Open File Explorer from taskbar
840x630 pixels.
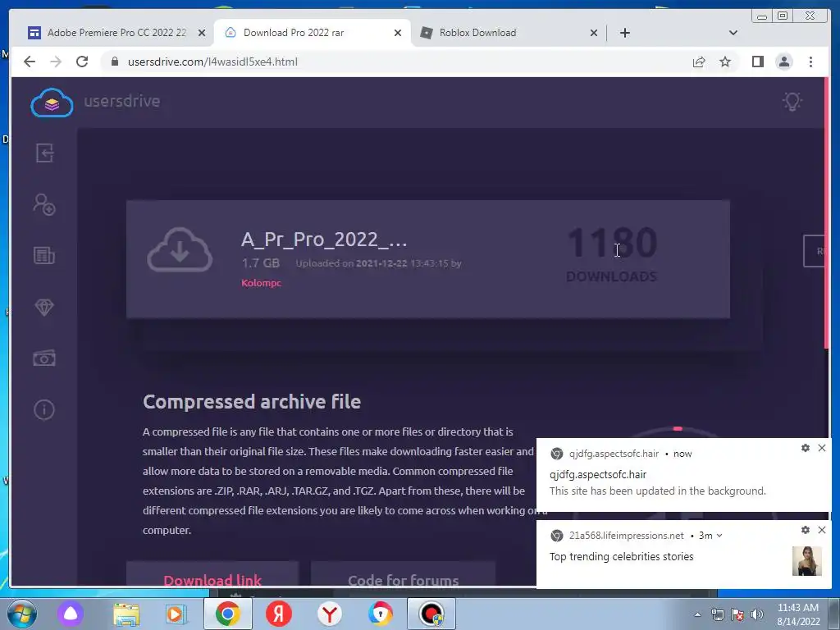[126, 614]
